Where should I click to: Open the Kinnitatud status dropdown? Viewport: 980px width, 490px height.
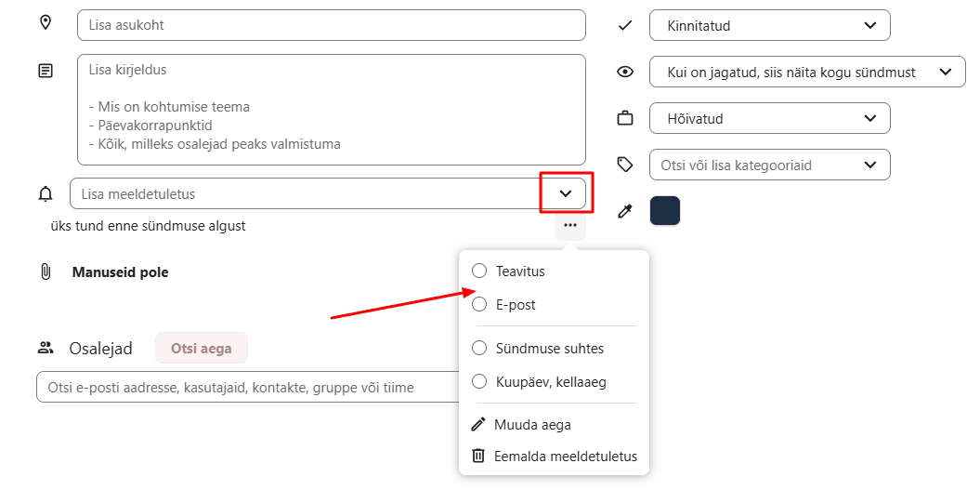click(x=770, y=26)
